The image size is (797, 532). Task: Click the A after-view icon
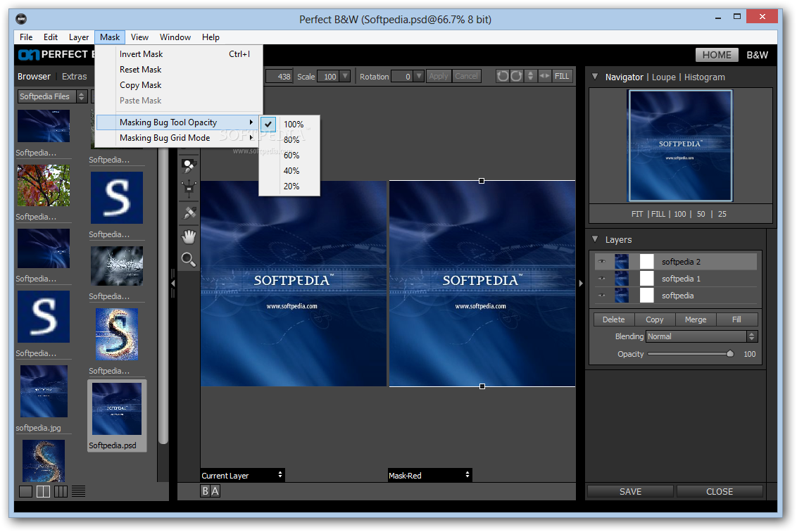click(215, 491)
